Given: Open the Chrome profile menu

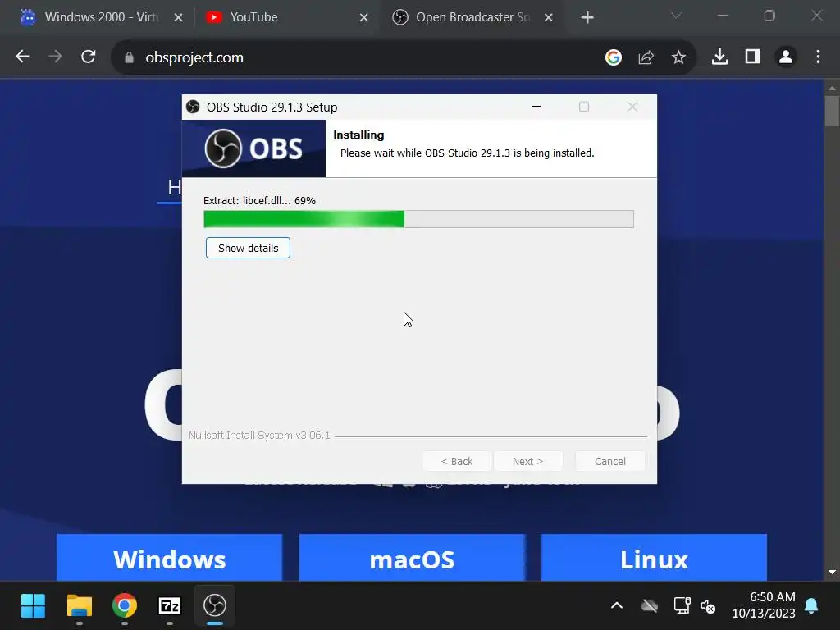Looking at the screenshot, I should [785, 57].
